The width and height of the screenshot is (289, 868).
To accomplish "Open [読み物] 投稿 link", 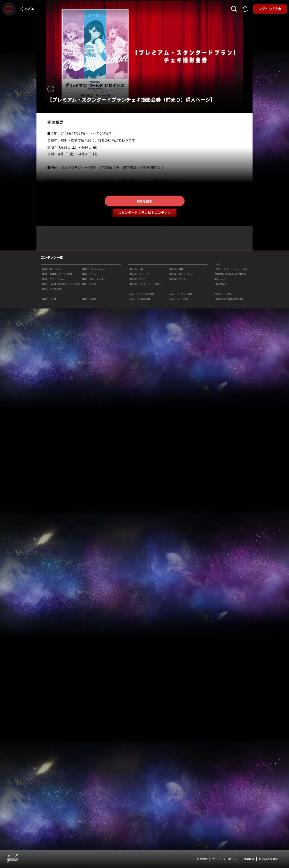I will [176, 270].
